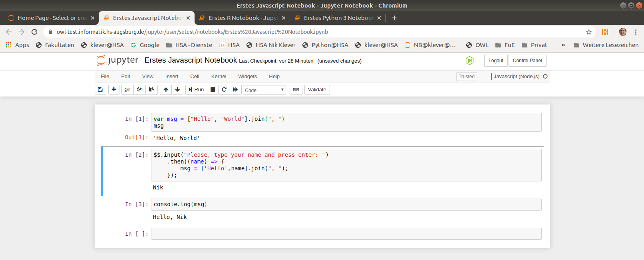This screenshot has height=260, width=644.
Task: Open the Fakultäten bookmark
Action: 55,45
